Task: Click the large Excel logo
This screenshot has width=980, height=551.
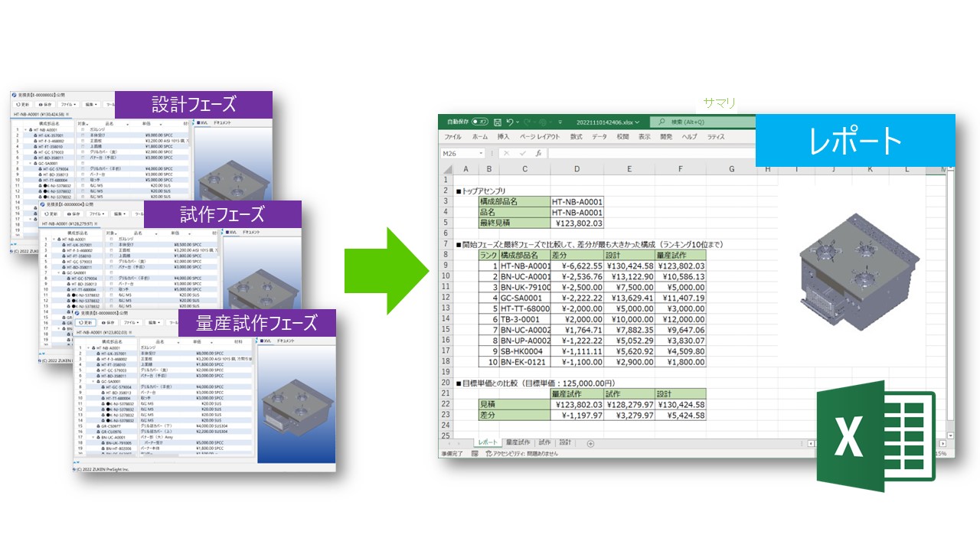Action: [x=874, y=436]
